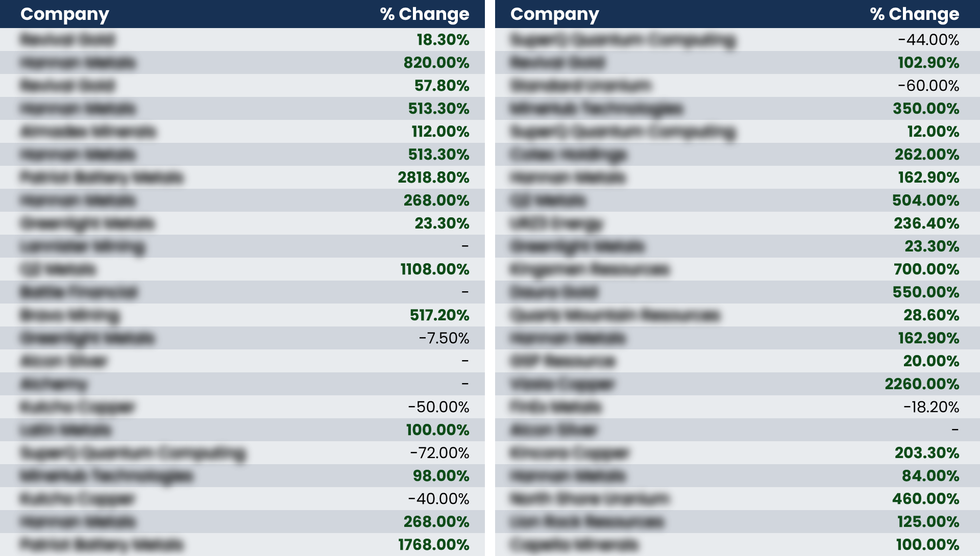The image size is (980, 556).
Task: Click the 98.00% change cell
Action: tap(441, 476)
